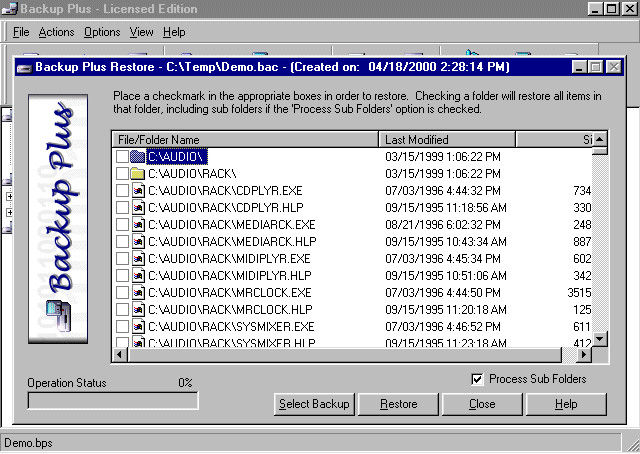The height and width of the screenshot is (454, 640).
Task: Click the Operation Status progress bar
Action: pyautogui.click(x=113, y=401)
